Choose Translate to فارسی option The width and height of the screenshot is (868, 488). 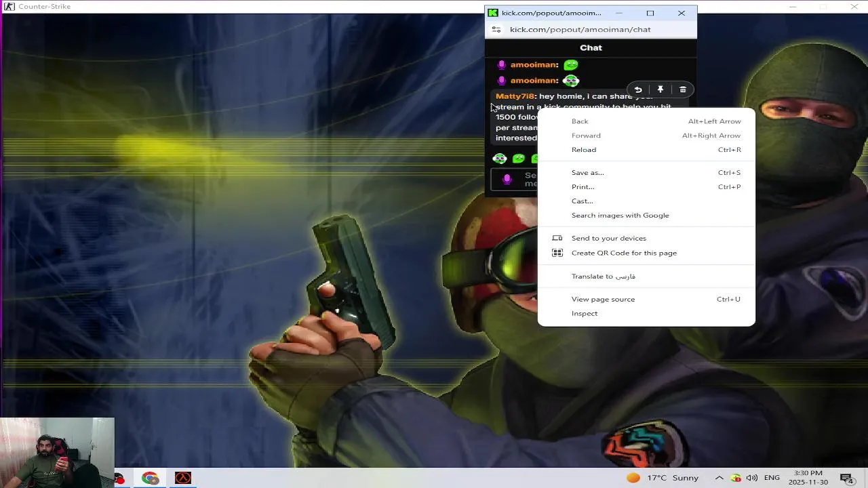[x=646, y=277]
